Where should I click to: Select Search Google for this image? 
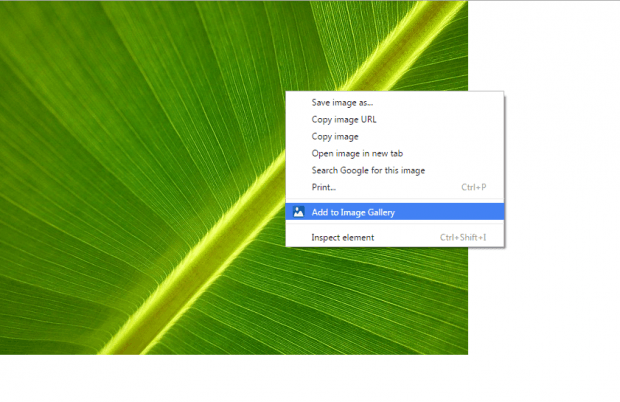(395, 170)
